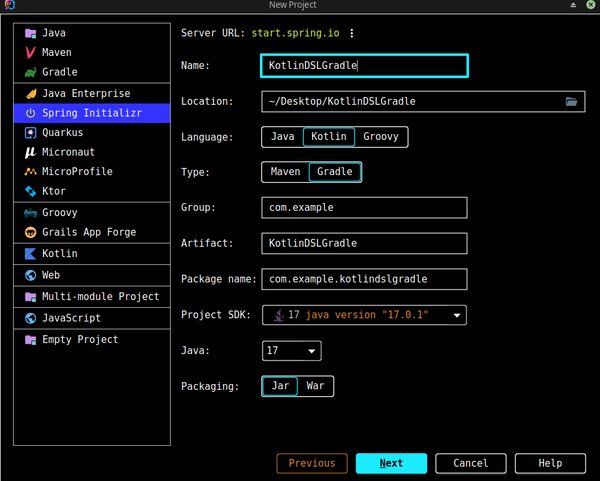The image size is (600, 481).
Task: Select the Gradle elephant icon
Action: [x=31, y=72]
